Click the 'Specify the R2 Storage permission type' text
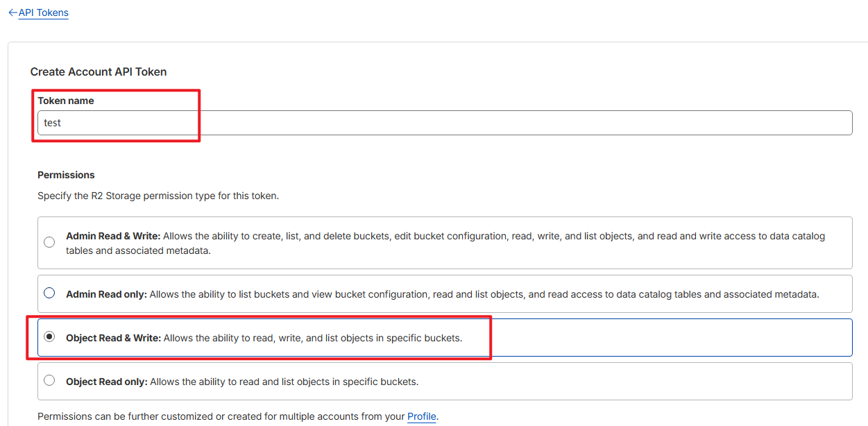This screenshot has width=868, height=426. click(x=158, y=196)
